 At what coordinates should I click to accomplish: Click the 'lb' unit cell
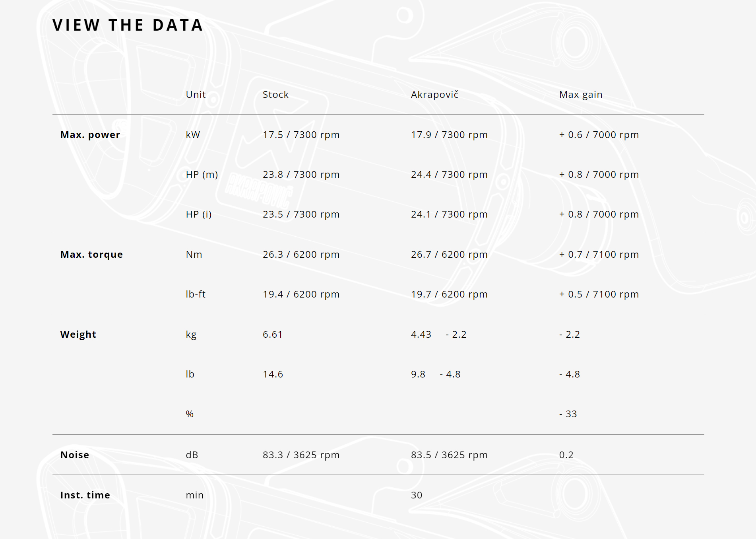tap(190, 374)
